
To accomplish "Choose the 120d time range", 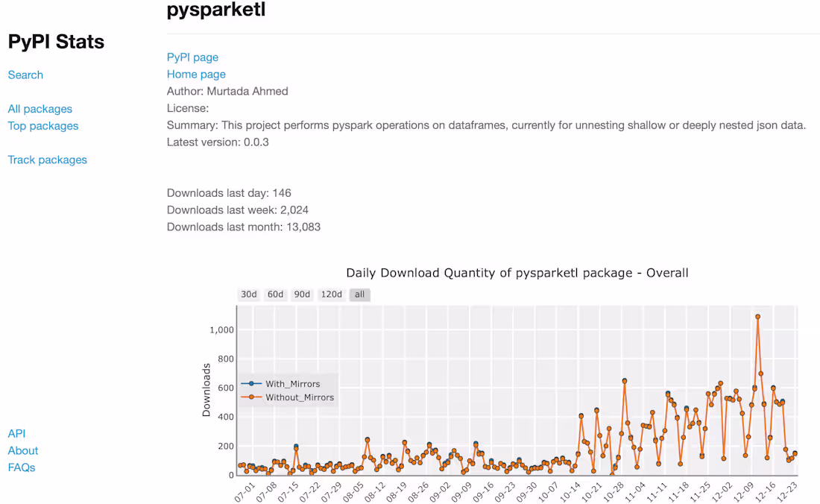I will pos(330,294).
